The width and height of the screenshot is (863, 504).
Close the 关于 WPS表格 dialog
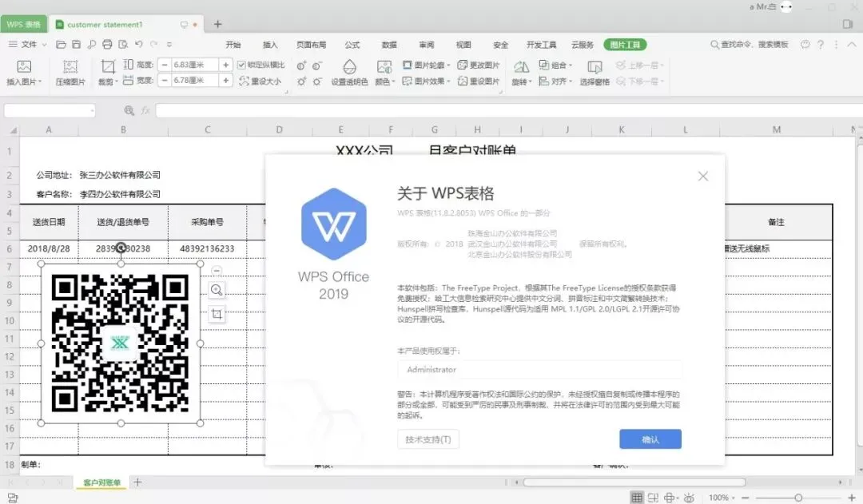tap(703, 176)
